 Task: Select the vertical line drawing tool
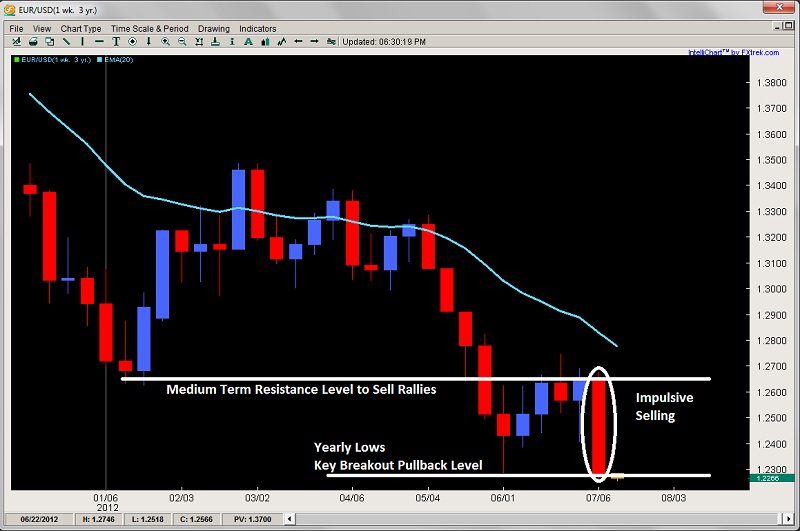click(82, 41)
